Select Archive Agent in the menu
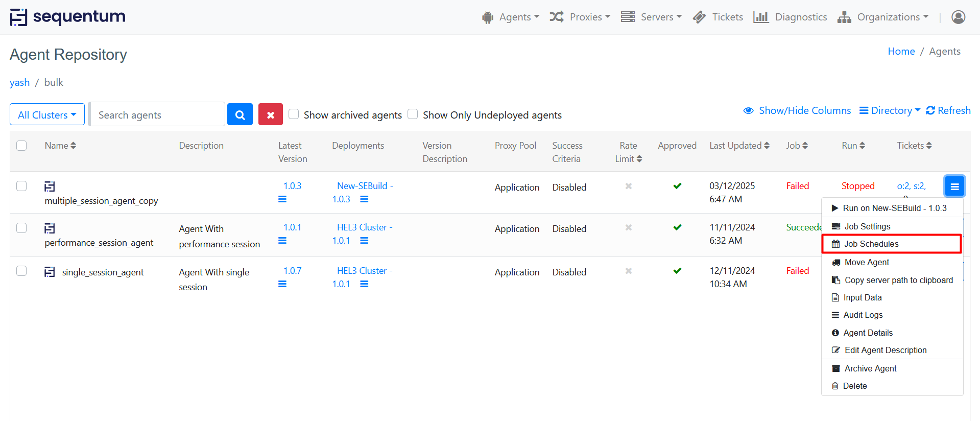 tap(870, 368)
